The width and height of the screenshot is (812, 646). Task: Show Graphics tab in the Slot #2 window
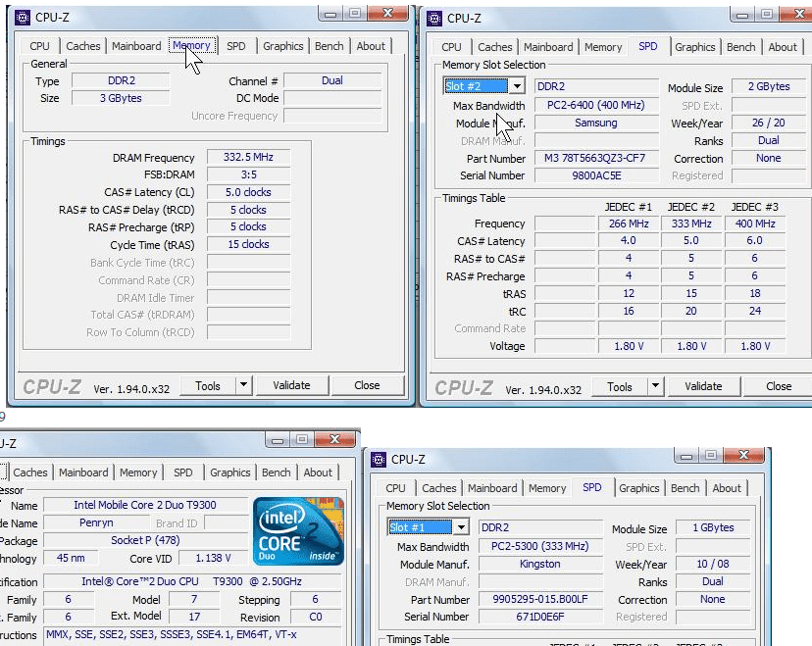click(x=694, y=47)
